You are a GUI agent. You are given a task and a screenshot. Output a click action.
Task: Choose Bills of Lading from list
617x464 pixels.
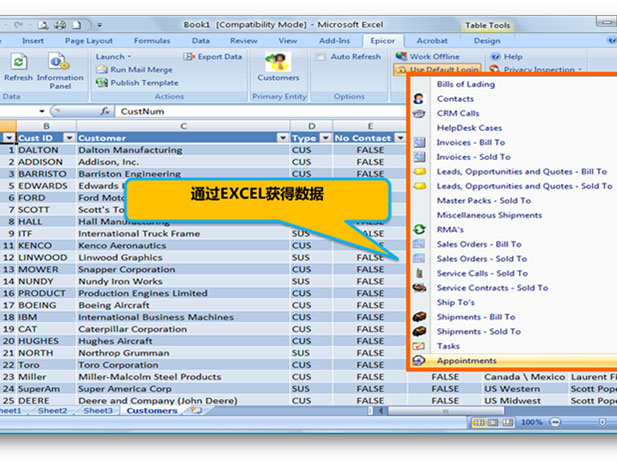point(466,84)
